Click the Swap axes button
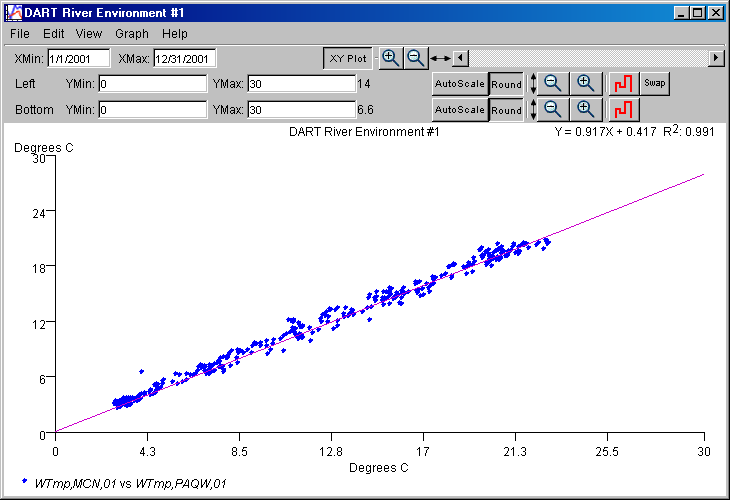 pyautogui.click(x=655, y=83)
